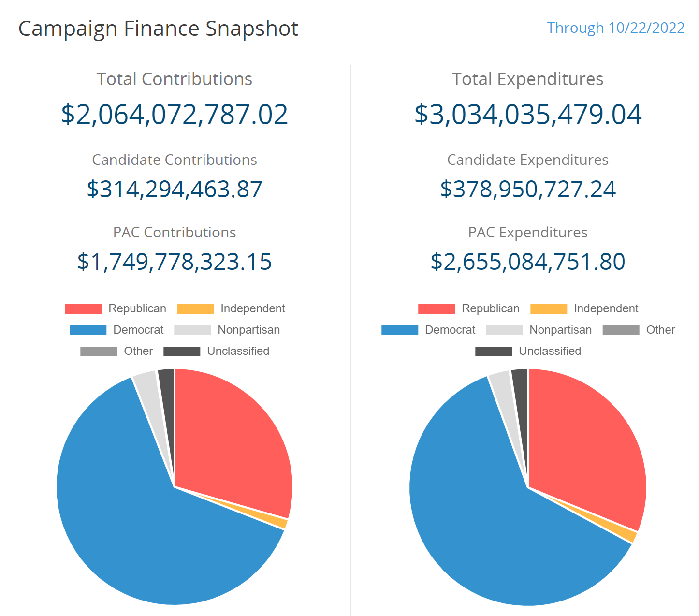699x616 pixels.
Task: Click Independent swatch in contributions legend
Action: (195, 309)
